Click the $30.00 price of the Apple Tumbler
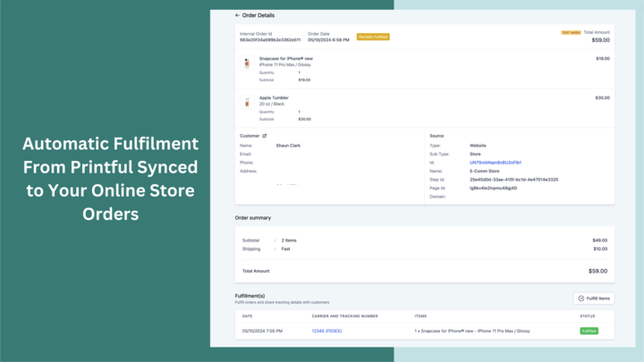 (x=603, y=97)
